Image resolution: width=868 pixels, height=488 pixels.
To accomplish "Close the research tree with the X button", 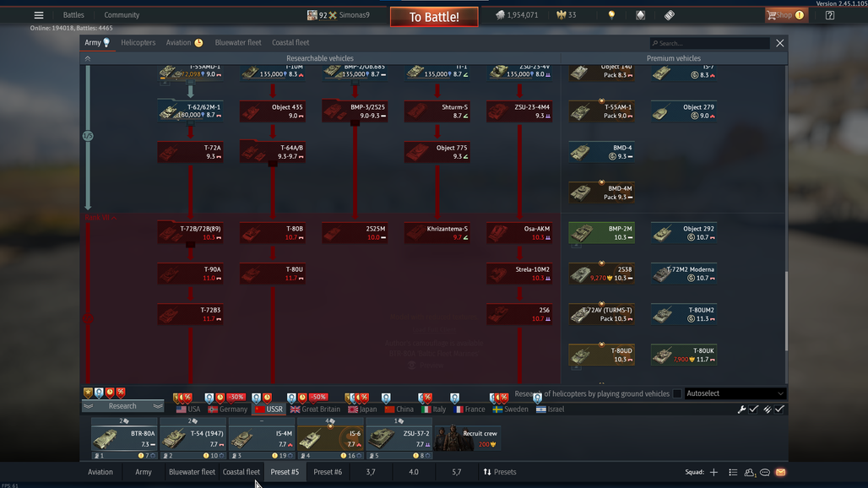I will pyautogui.click(x=780, y=43).
